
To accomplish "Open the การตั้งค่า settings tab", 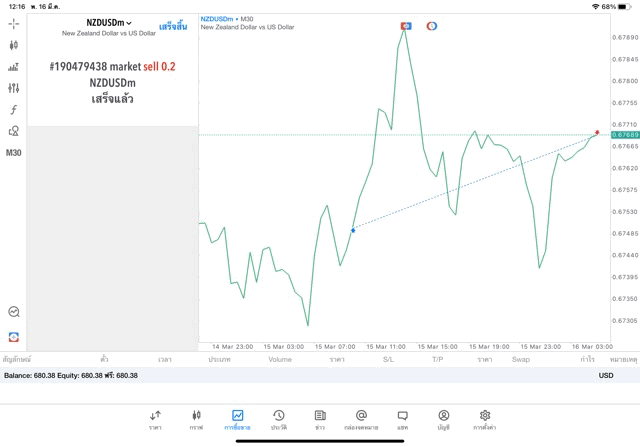I will click(x=485, y=420).
